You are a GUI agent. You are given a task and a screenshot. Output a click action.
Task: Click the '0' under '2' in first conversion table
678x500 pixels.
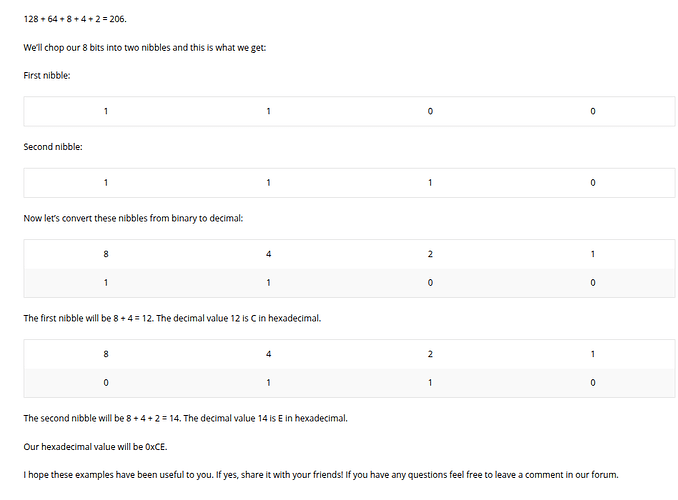430,282
